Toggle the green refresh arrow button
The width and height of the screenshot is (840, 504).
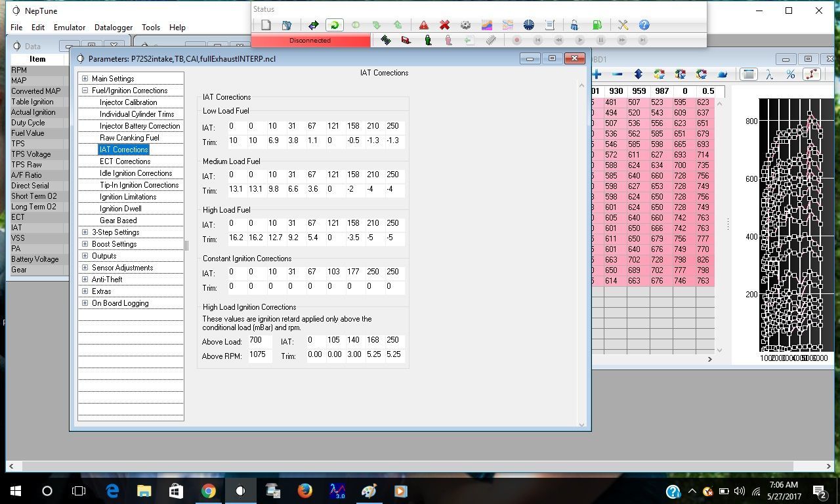334,25
